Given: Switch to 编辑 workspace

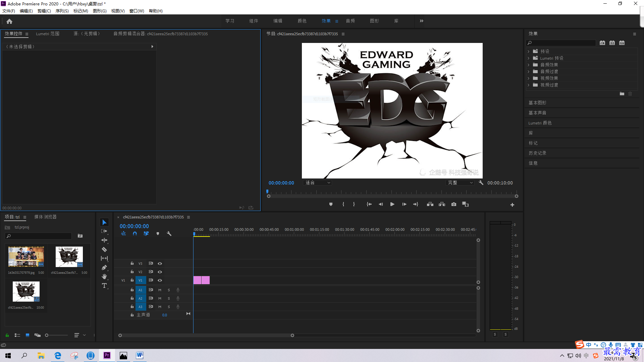Looking at the screenshot, I should (278, 21).
